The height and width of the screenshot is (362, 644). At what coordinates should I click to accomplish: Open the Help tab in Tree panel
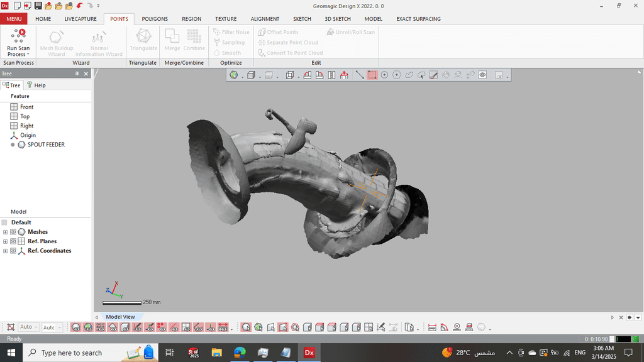tap(36, 85)
